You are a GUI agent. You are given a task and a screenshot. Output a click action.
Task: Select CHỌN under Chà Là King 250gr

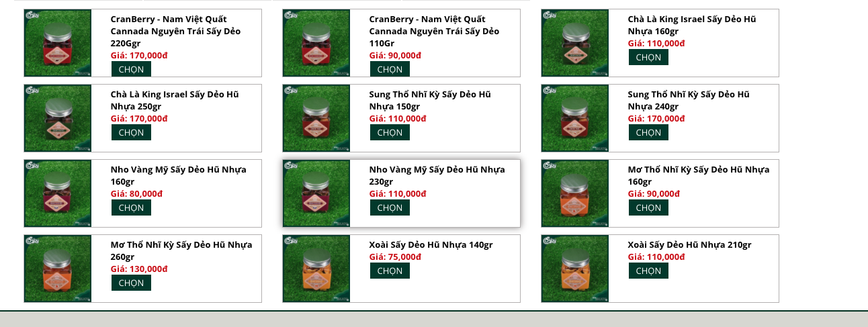[x=131, y=132]
